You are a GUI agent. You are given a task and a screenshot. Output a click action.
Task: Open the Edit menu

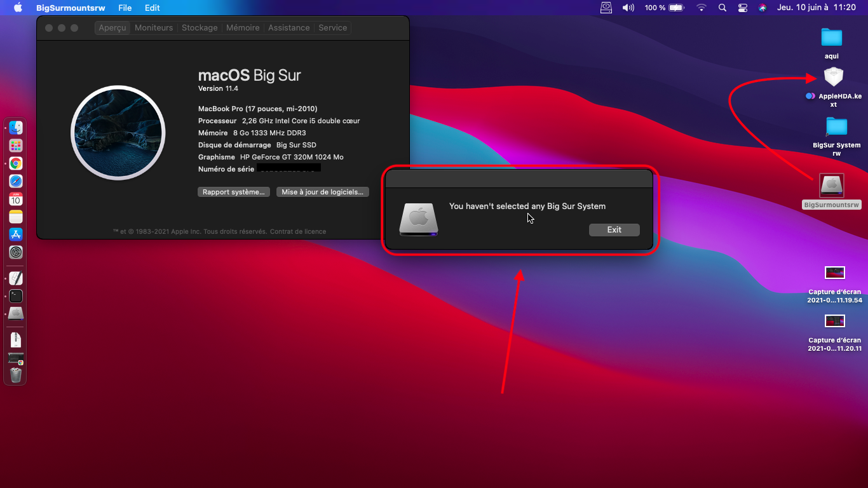coord(152,8)
